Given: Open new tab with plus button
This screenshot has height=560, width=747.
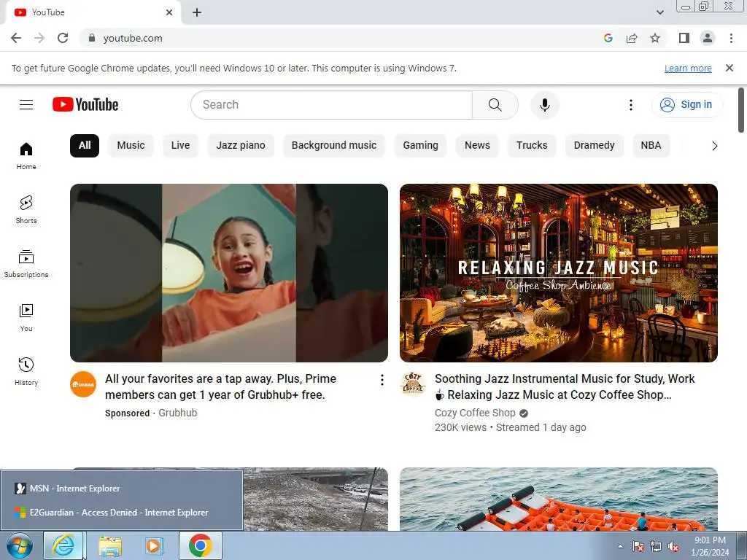Looking at the screenshot, I should (197, 13).
